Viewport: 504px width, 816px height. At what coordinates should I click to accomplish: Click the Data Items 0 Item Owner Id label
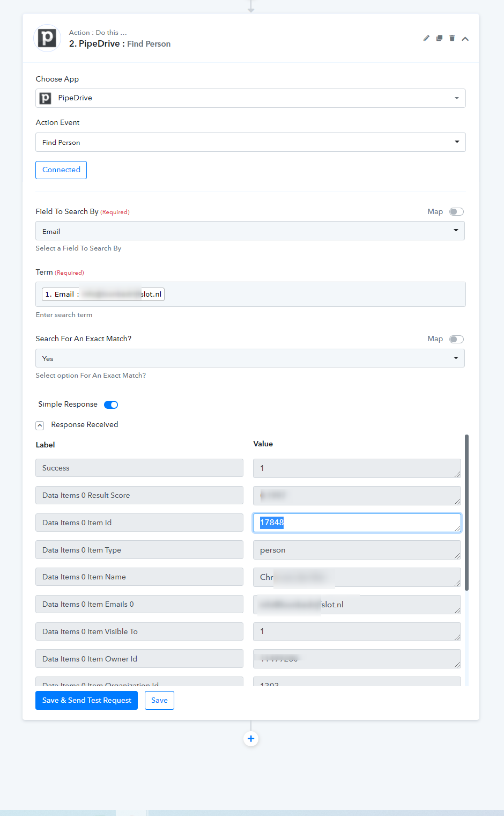[139, 659]
